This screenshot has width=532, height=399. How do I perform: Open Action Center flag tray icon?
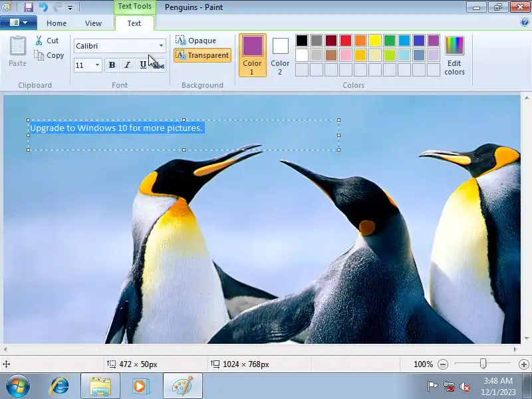(432, 386)
